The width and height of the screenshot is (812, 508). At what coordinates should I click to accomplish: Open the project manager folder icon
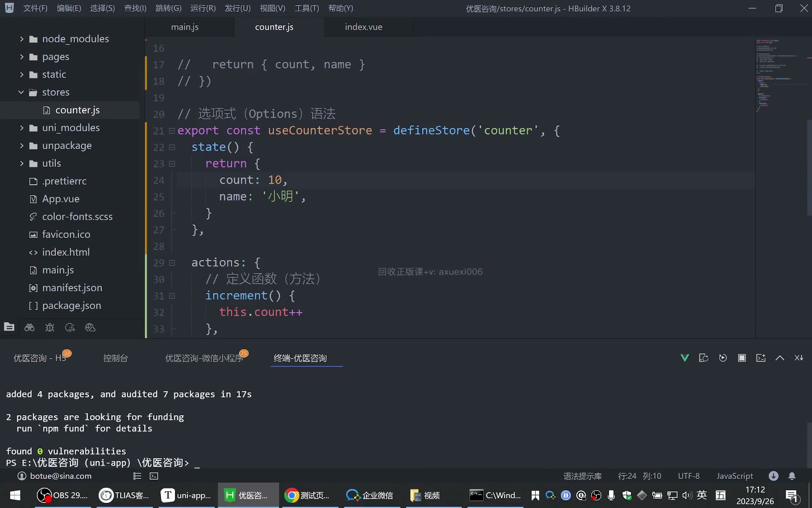point(9,327)
